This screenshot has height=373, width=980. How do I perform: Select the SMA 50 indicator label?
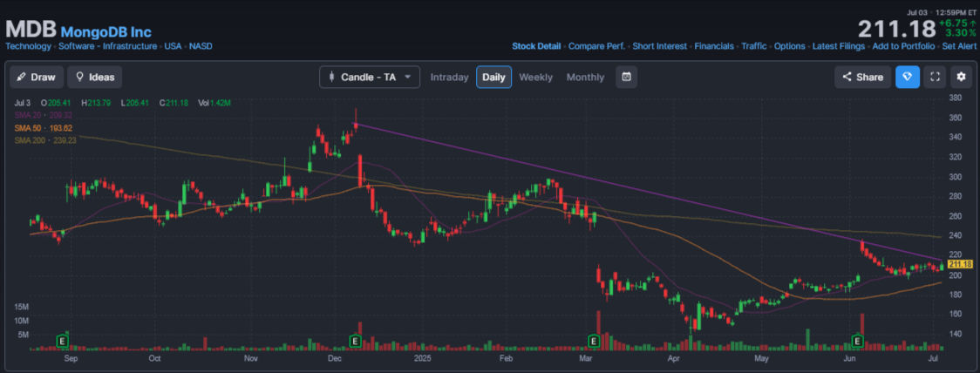pyautogui.click(x=43, y=128)
